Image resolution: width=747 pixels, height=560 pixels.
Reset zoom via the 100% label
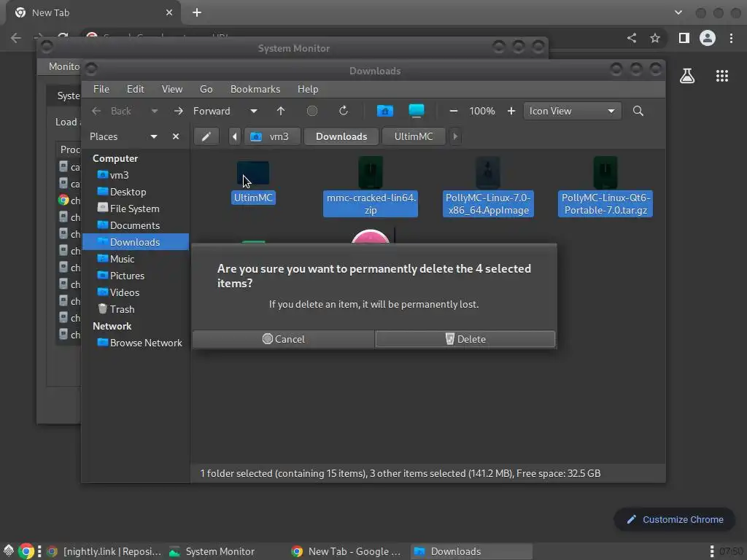click(482, 111)
